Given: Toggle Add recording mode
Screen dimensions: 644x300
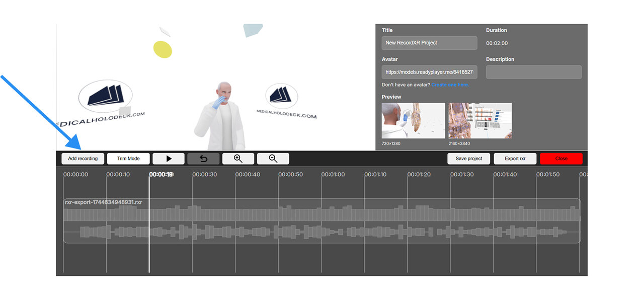Looking at the screenshot, I should [83, 158].
